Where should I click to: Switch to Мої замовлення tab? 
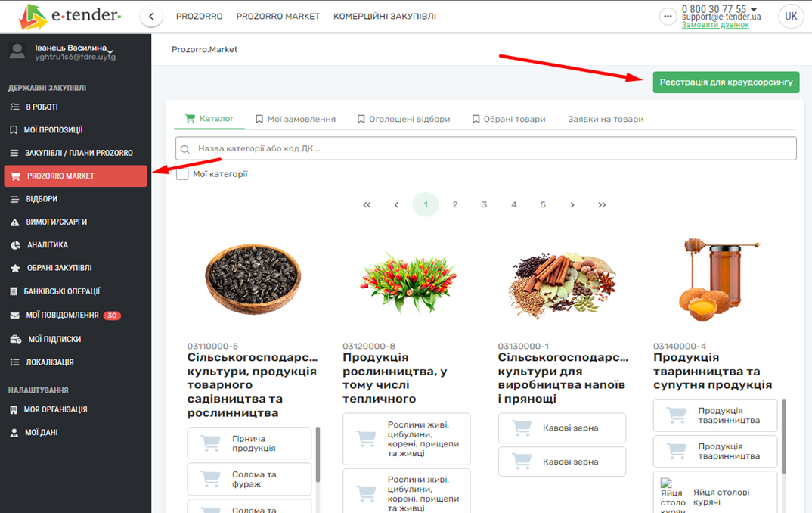click(x=296, y=120)
